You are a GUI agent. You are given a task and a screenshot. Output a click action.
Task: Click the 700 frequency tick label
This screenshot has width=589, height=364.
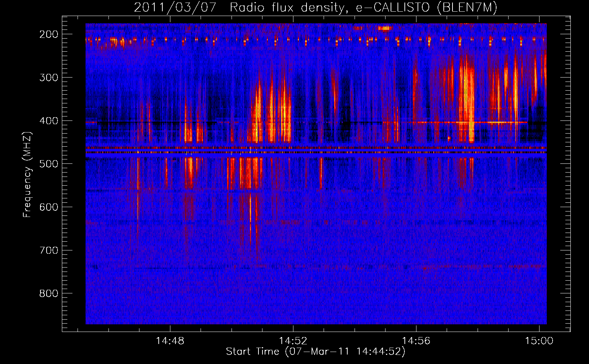pos(49,250)
